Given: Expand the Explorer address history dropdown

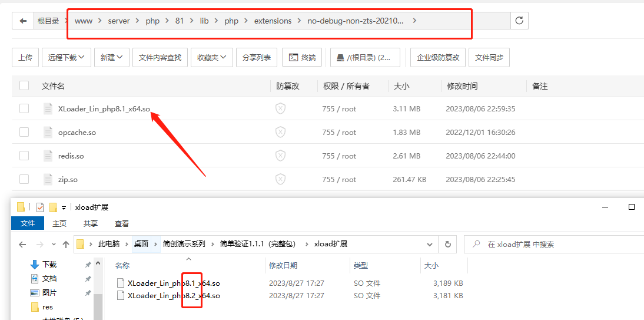Looking at the screenshot, I should click(x=430, y=245).
